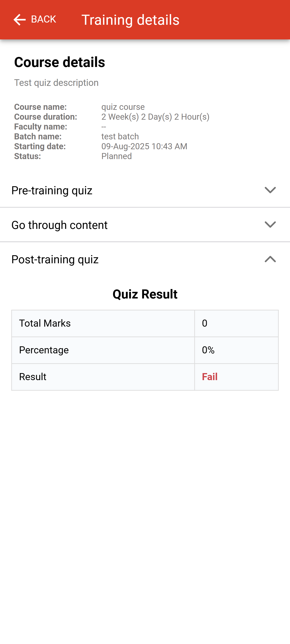Viewport: 290px width, 644px height.
Task: Click the Training details header title
Action: 130,20
